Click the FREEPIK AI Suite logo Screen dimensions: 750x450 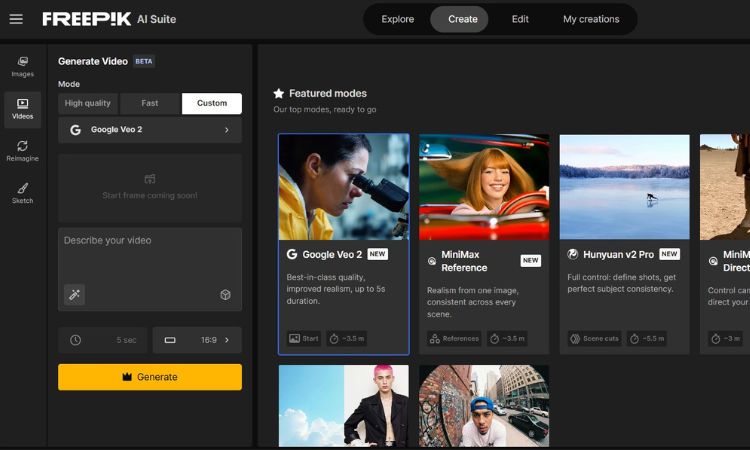106,19
